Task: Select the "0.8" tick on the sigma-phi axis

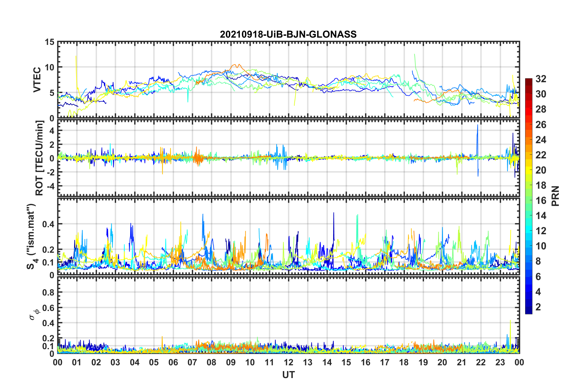Action: point(49,292)
